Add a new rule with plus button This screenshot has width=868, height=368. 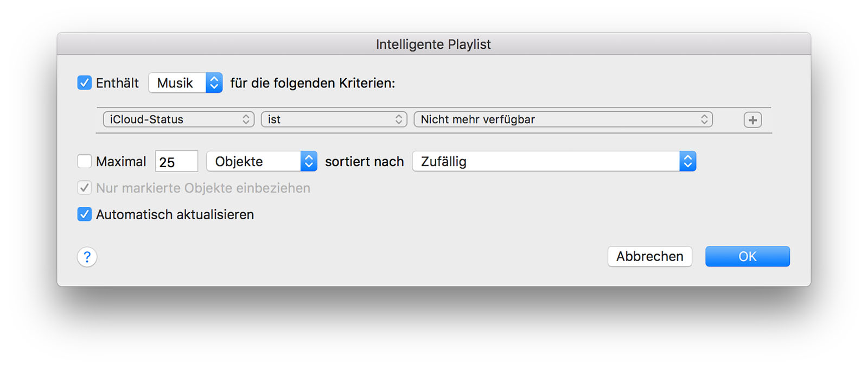pos(752,120)
